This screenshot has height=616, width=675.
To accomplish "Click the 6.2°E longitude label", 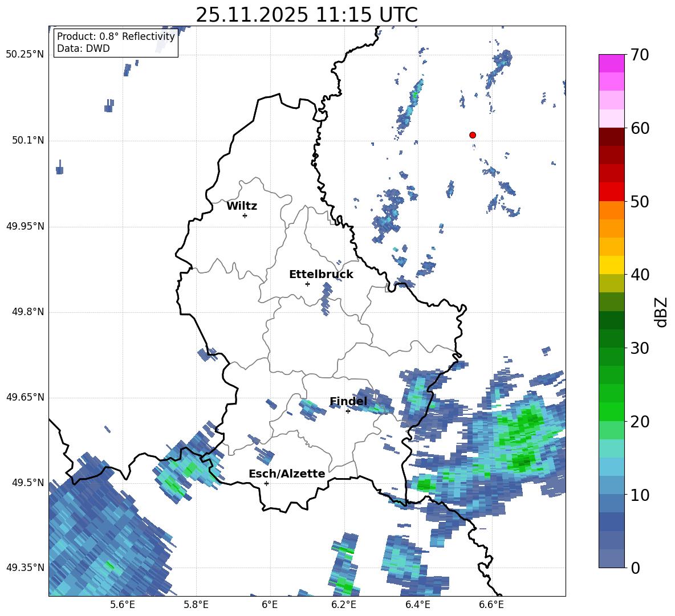I will pyautogui.click(x=344, y=605).
